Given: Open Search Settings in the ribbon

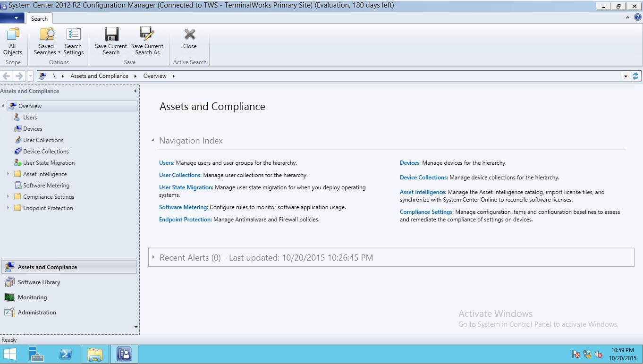Looking at the screenshot, I should click(73, 42).
